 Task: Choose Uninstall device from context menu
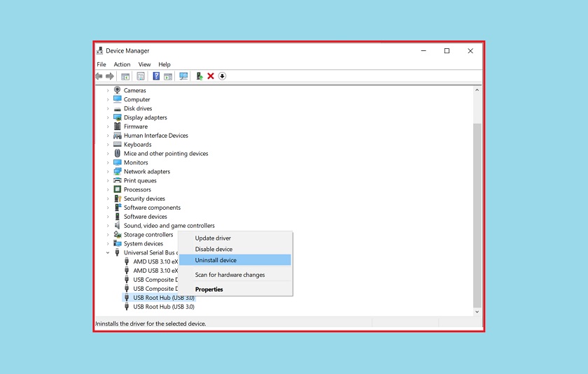point(216,260)
